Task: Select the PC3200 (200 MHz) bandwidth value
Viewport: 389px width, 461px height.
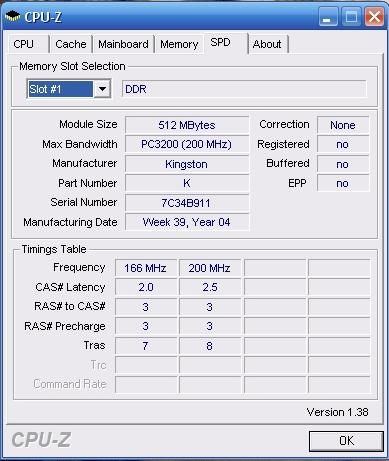Action: (187, 144)
